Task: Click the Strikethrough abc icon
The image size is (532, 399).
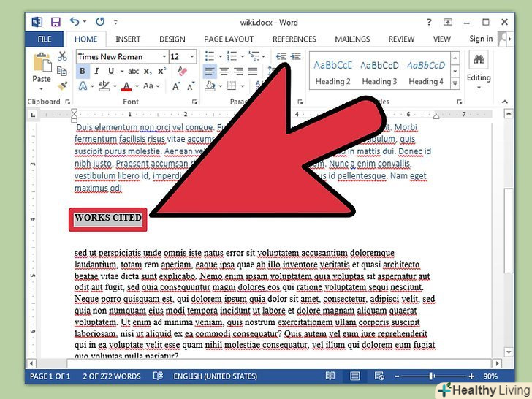Action: point(133,72)
